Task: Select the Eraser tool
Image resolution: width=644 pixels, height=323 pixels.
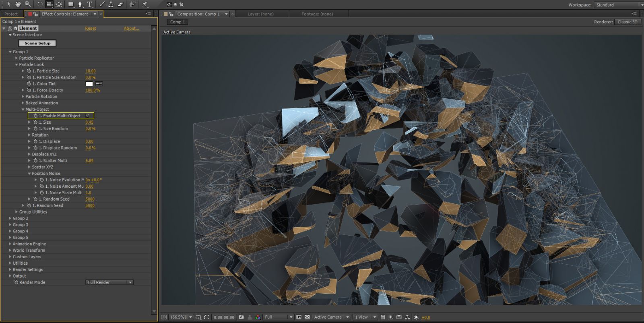Action: [120, 4]
